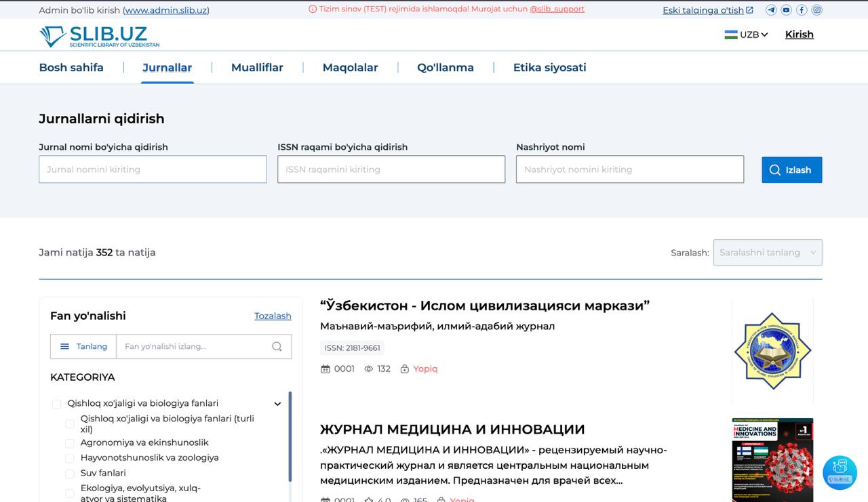Enable the Agronomiya va ekinshunoslik filter
868x502 pixels.
(70, 442)
